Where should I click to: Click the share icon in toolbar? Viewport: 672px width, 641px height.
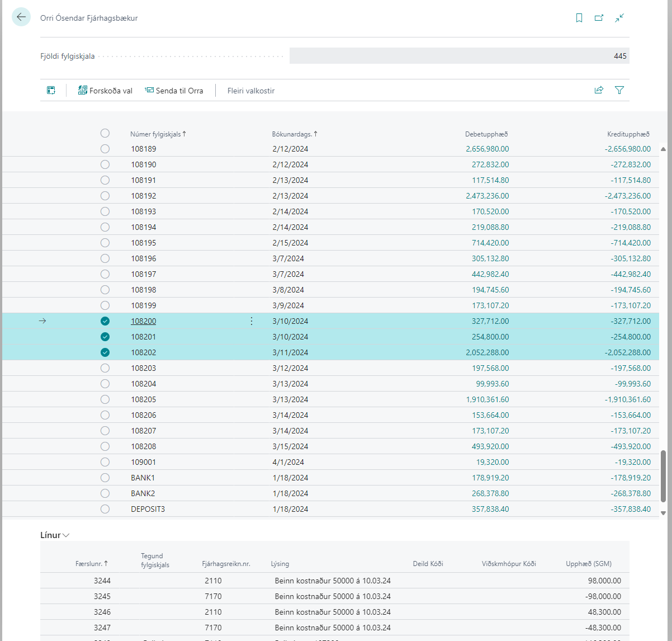tap(599, 90)
